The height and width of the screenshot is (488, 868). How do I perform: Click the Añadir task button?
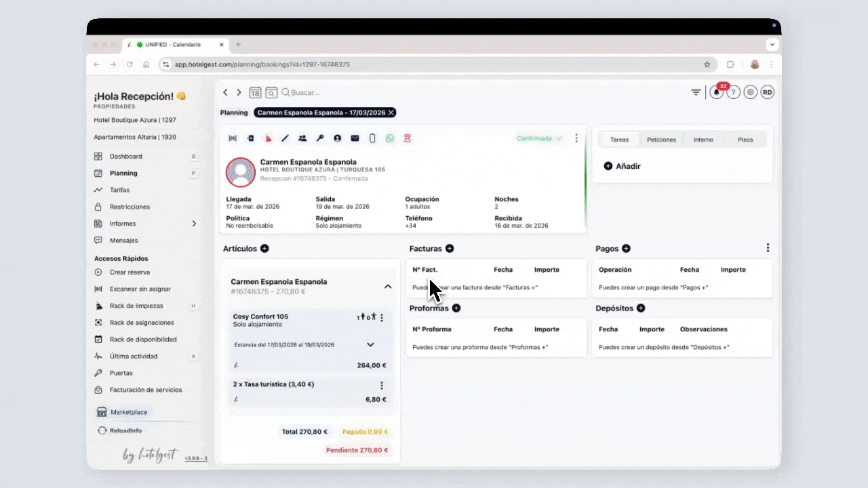click(x=622, y=166)
